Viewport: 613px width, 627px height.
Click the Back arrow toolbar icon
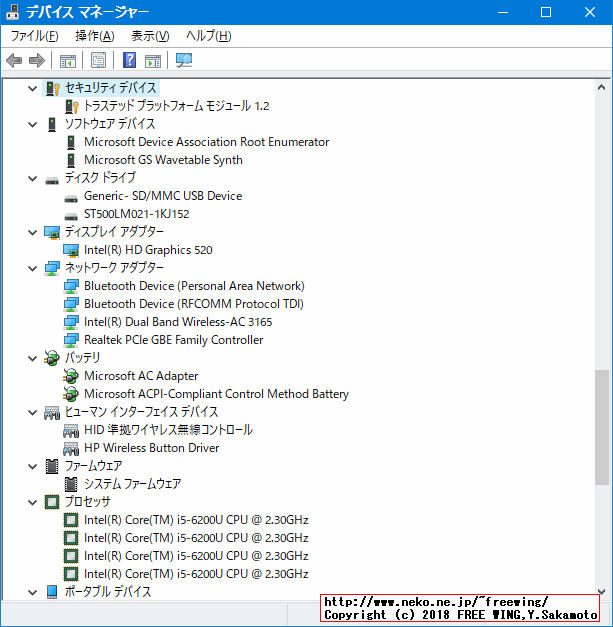14,60
